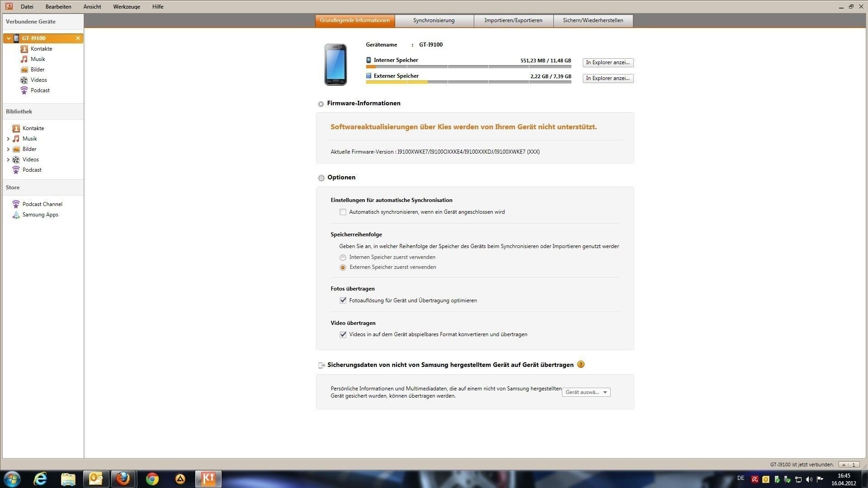Enable automatic sync when device is connected

pos(343,212)
